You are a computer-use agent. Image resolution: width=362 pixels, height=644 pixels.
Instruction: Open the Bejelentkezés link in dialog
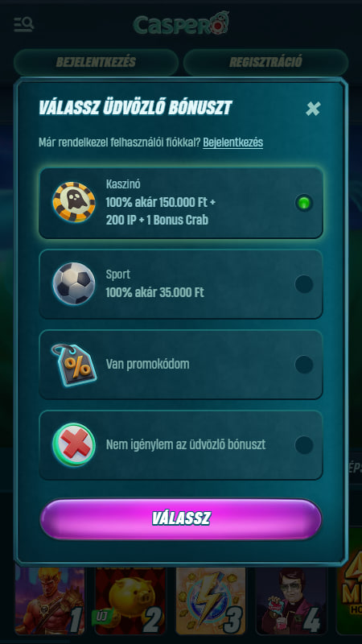tap(232, 142)
